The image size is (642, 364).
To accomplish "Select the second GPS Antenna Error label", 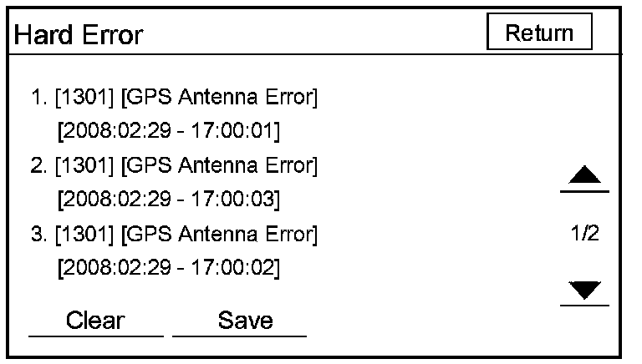I will [220, 167].
